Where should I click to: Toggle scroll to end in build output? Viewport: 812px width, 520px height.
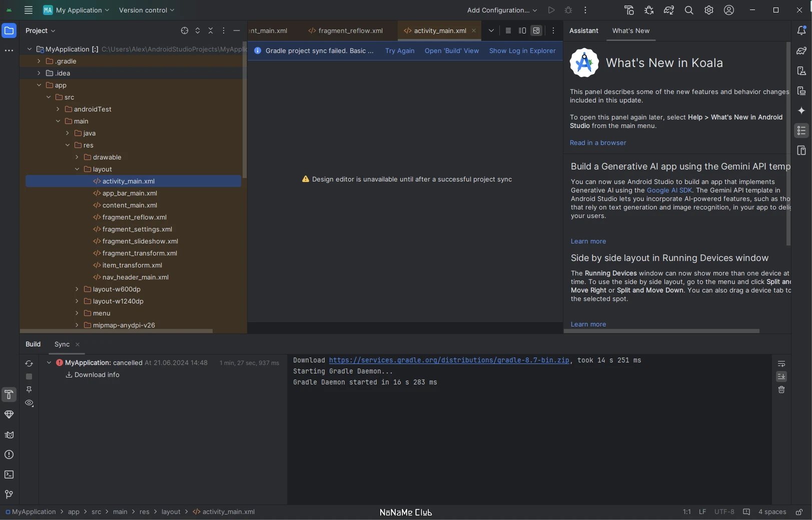click(x=781, y=376)
